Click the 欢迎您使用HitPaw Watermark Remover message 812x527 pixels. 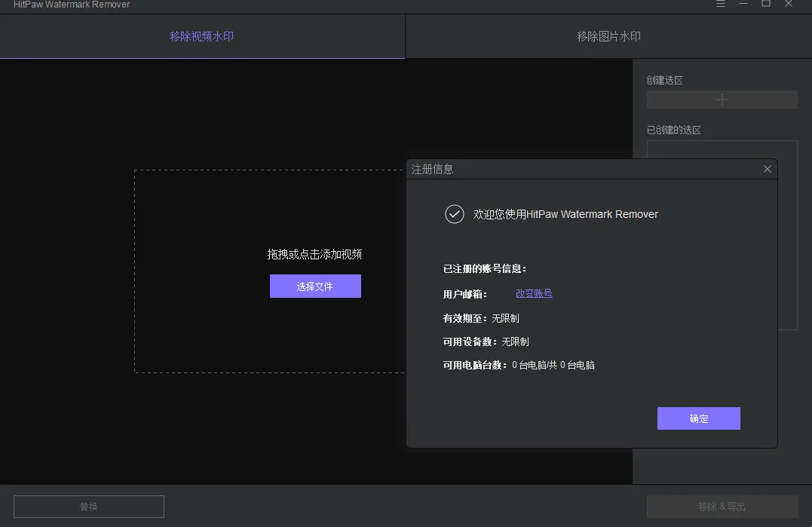click(x=565, y=214)
